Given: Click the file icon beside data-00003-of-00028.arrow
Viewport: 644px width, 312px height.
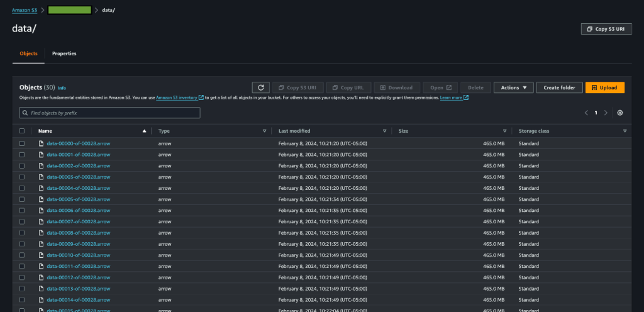Looking at the screenshot, I should click(42, 177).
